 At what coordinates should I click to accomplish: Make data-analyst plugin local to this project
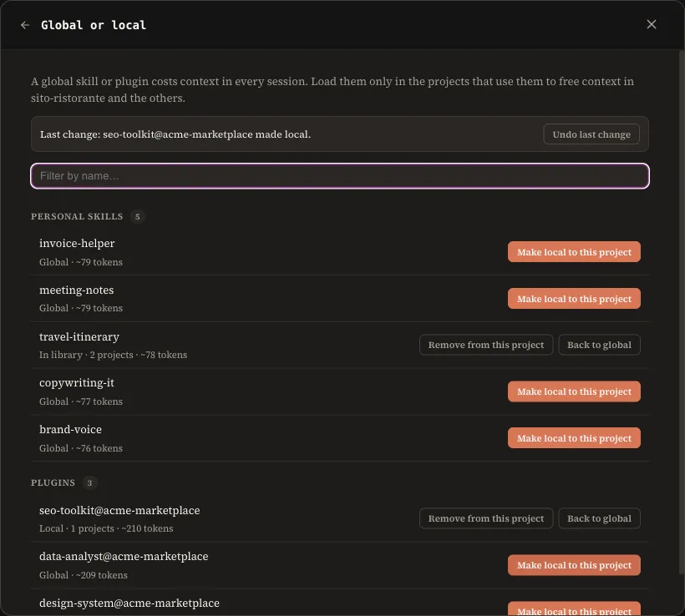point(574,565)
